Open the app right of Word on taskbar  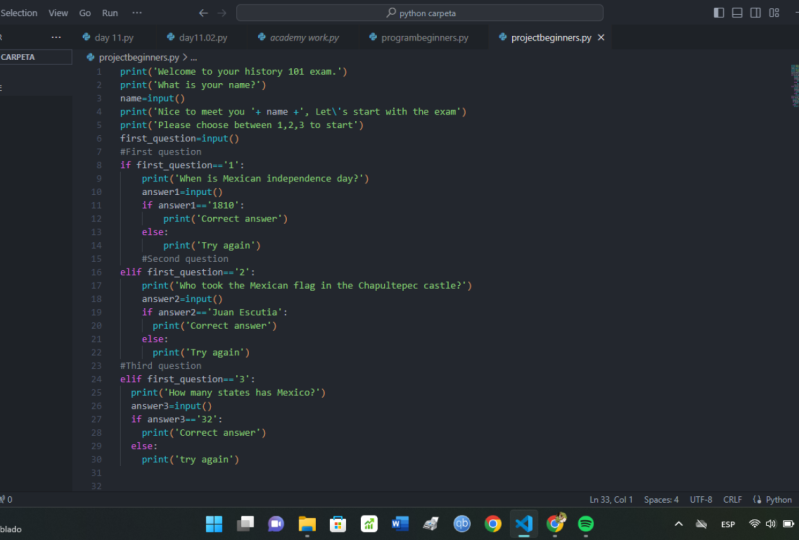point(431,524)
